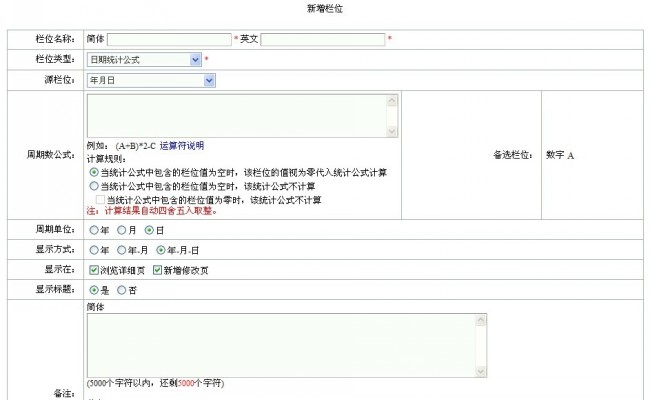
Task: Select 月 as the 周期单位
Action: click(x=122, y=230)
